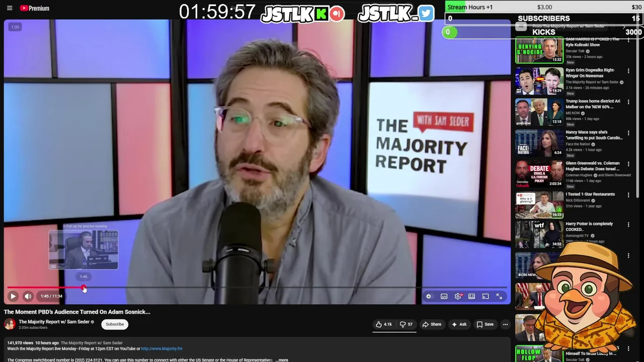Open the Hollow Flop thumbnail video
The width and height of the screenshot is (644, 362).
coord(539,353)
